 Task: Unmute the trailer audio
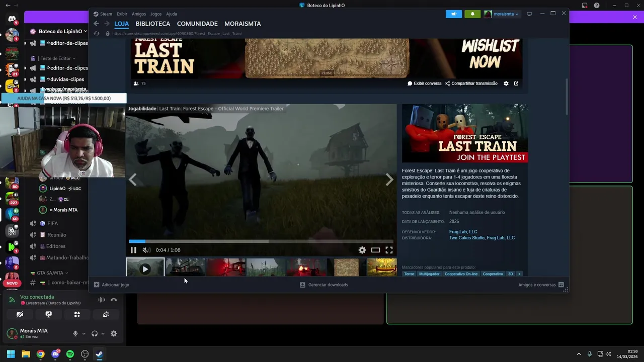click(146, 250)
